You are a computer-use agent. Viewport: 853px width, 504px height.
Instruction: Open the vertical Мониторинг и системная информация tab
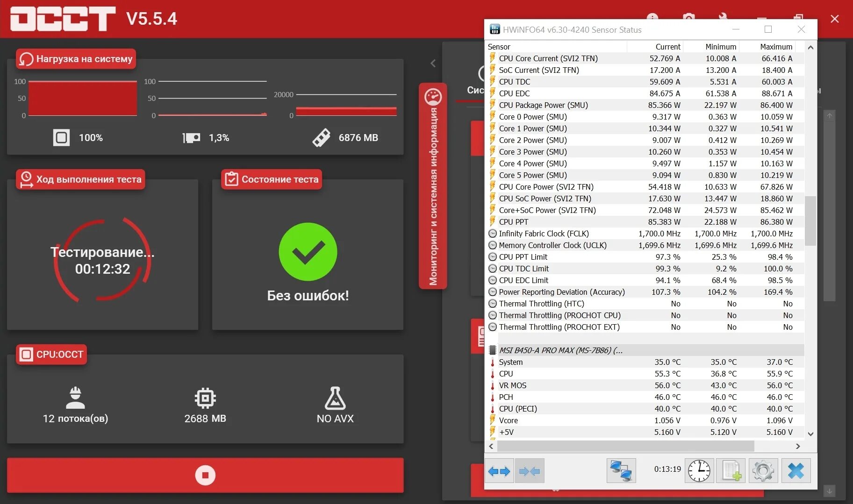[x=433, y=186]
